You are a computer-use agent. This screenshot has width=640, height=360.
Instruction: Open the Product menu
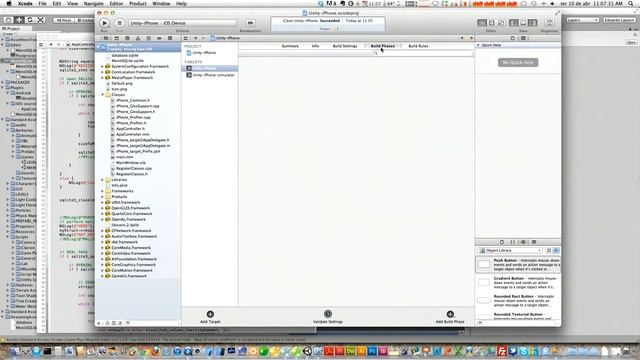pyautogui.click(x=138, y=3)
